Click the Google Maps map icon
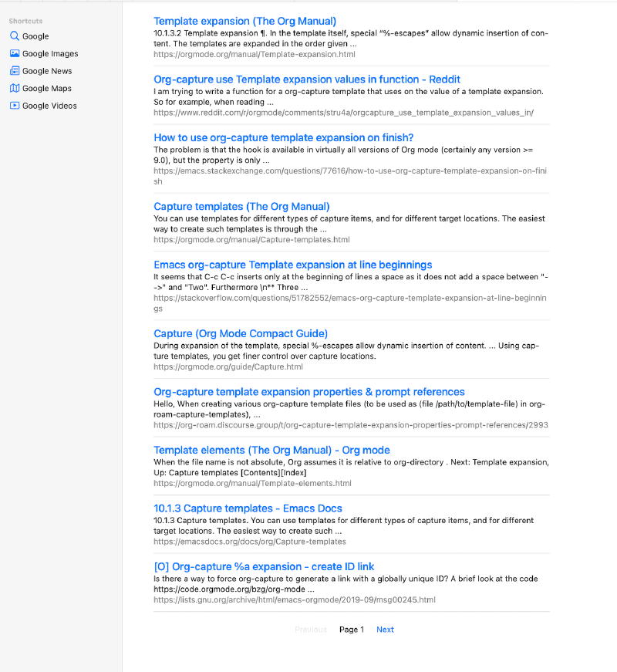This screenshot has height=672, width=617. click(15, 89)
